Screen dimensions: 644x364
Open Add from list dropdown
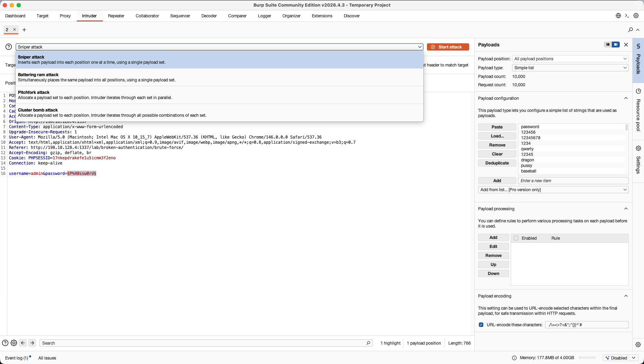(553, 189)
